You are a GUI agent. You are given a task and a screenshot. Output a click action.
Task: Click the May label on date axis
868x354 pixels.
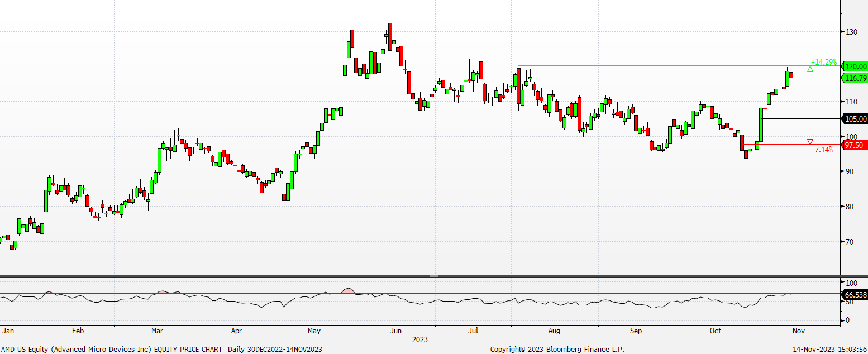point(314,331)
